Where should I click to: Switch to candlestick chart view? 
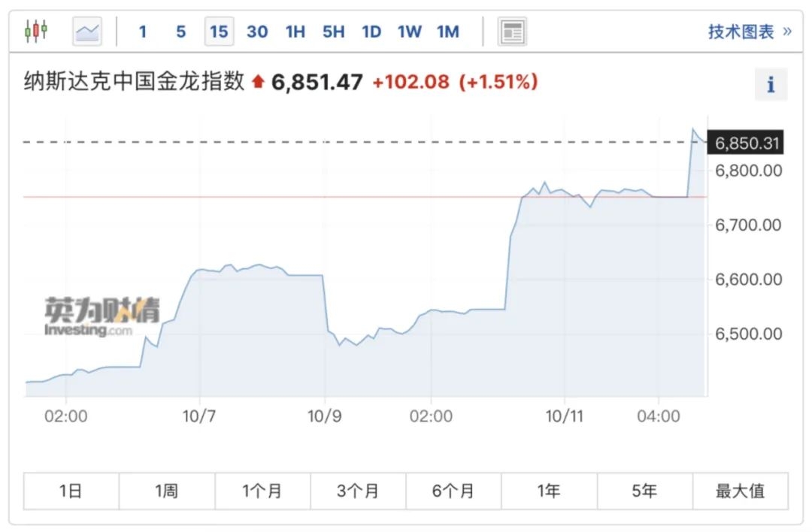pos(36,31)
